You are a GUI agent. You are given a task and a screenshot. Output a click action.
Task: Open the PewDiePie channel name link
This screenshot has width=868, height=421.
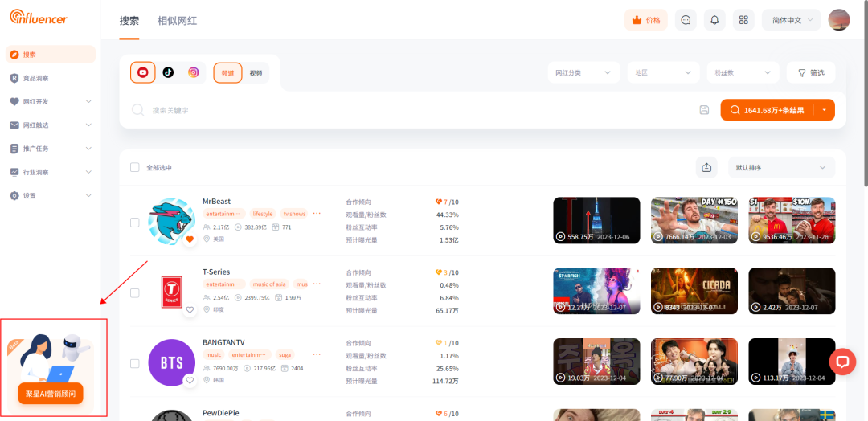coord(221,413)
